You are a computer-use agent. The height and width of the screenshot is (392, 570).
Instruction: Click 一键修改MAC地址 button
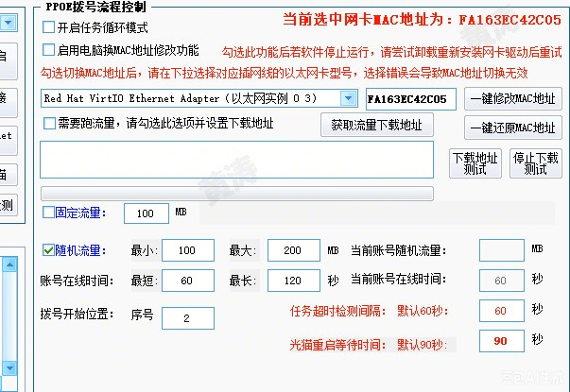[513, 99]
